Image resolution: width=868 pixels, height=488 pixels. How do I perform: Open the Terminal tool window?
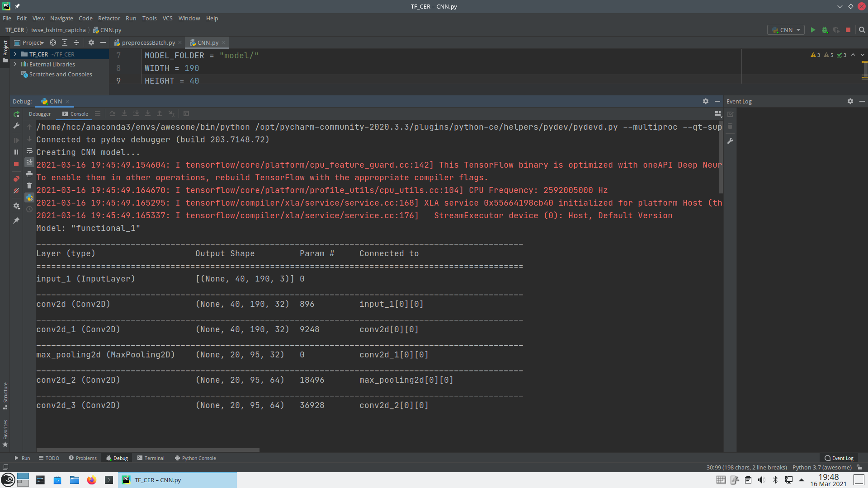click(x=151, y=458)
